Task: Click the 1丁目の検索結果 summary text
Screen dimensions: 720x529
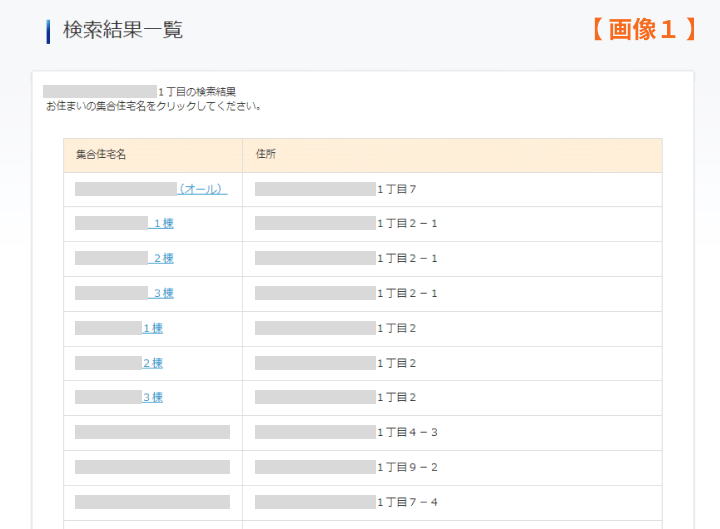Action: tap(197, 92)
